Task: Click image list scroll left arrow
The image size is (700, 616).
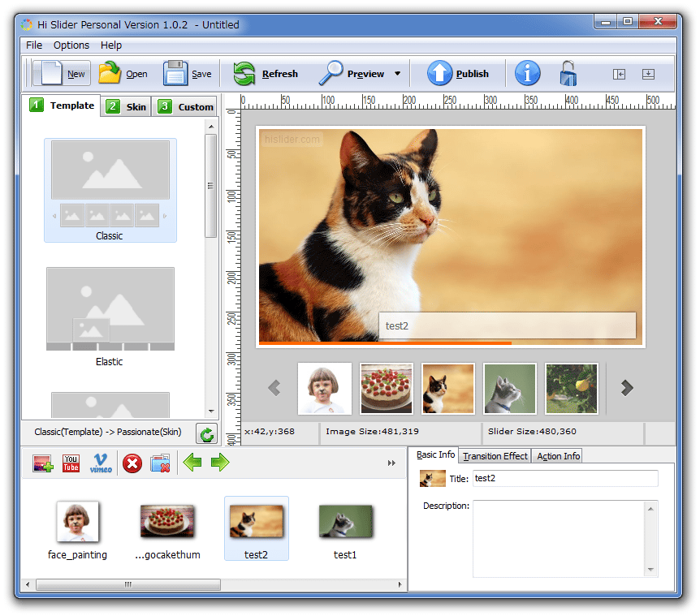Action: pos(28,584)
